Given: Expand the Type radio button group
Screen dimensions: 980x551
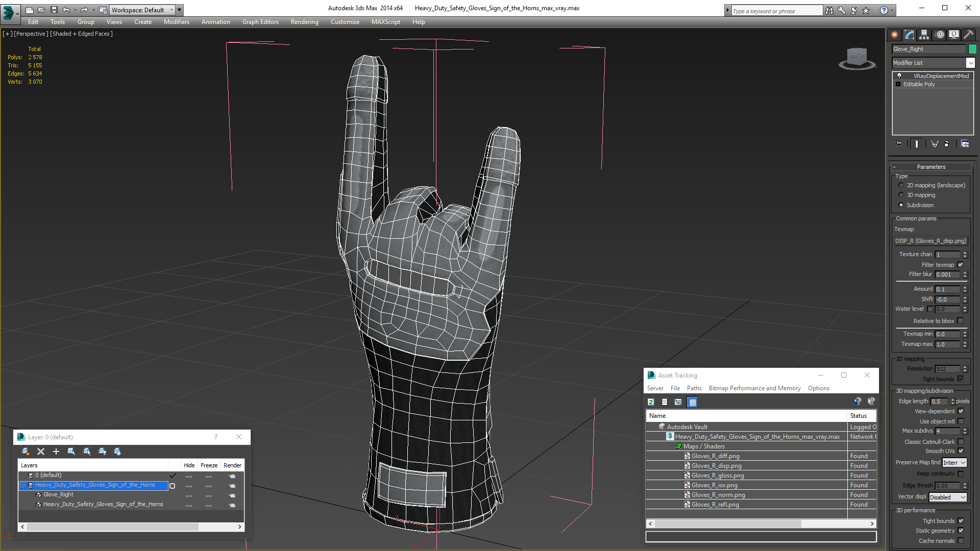Looking at the screenshot, I should [901, 176].
